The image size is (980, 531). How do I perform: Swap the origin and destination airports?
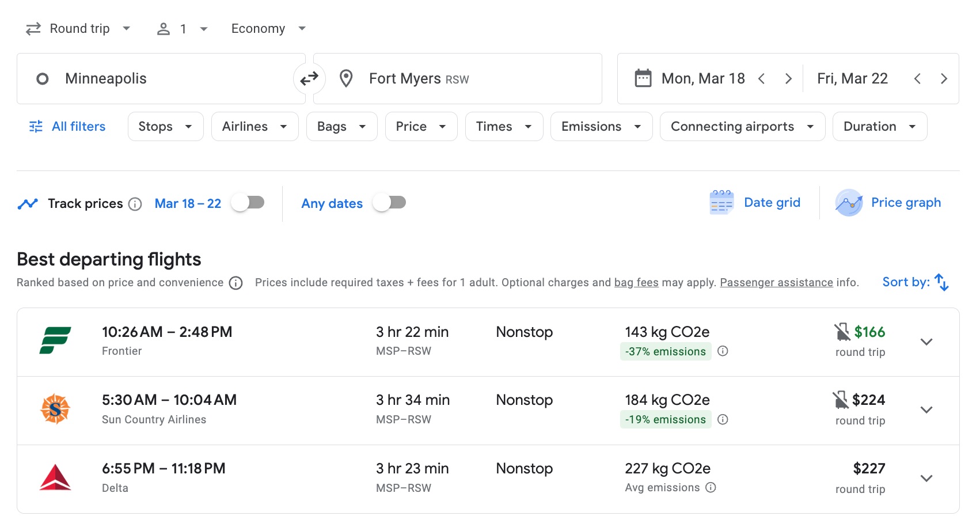click(x=309, y=78)
